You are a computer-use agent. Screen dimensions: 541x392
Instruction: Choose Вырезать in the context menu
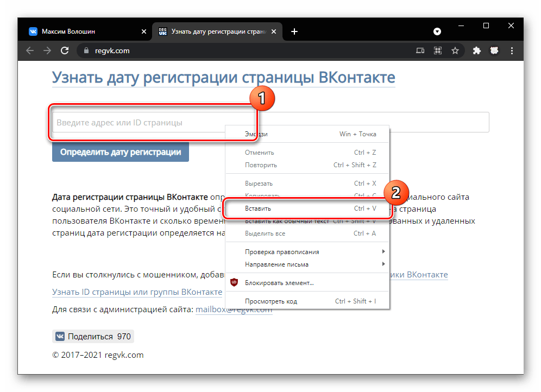point(307,184)
